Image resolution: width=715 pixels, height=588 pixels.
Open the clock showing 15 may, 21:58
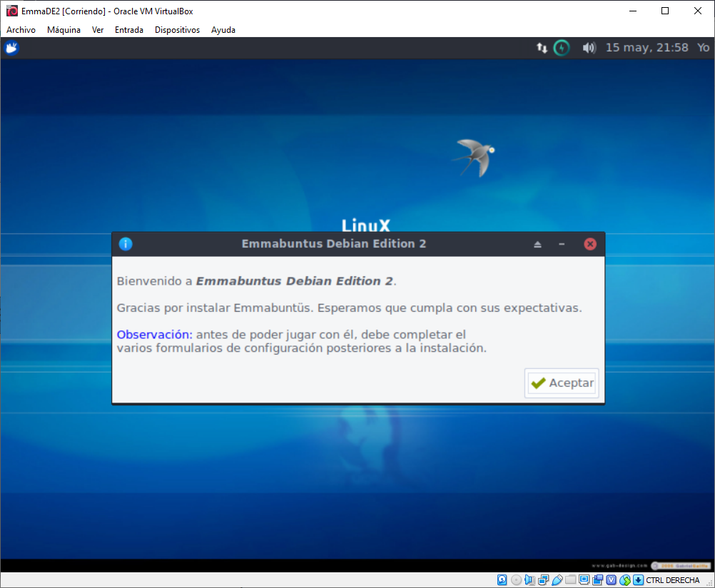point(646,48)
